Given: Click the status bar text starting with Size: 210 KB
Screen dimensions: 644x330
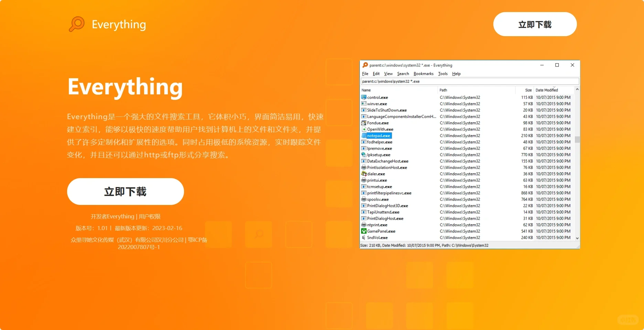Looking at the screenshot, I should pos(424,246).
